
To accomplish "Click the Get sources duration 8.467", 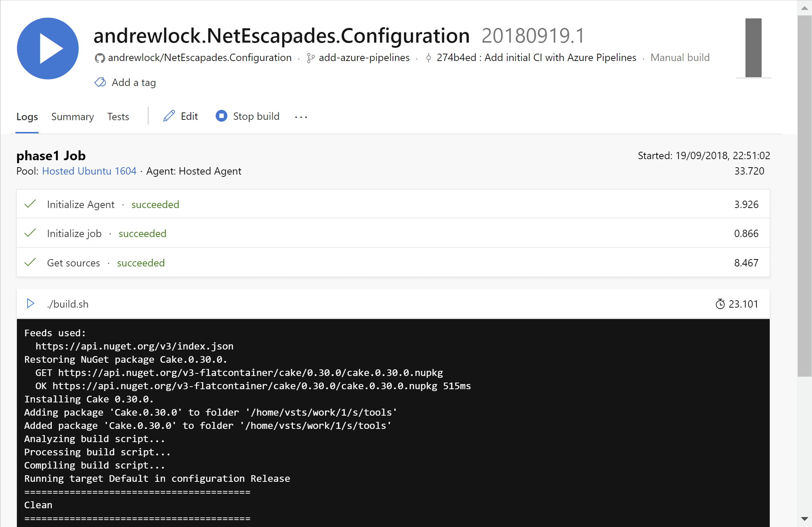I will 746,263.
